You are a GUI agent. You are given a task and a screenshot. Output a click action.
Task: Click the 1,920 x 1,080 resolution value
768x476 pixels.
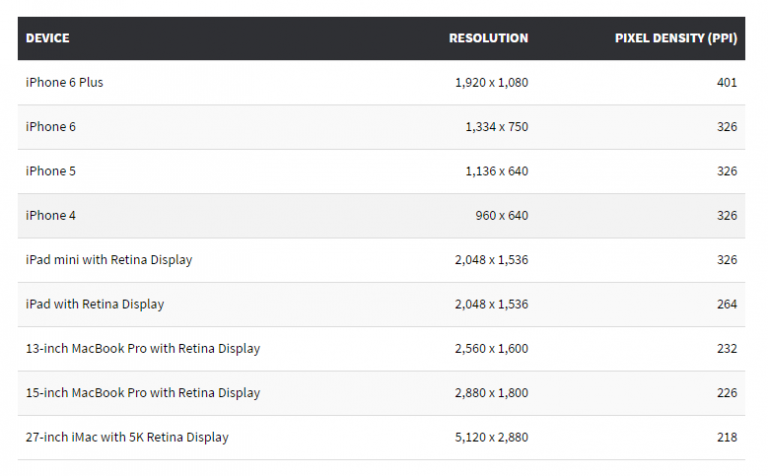[x=491, y=82]
